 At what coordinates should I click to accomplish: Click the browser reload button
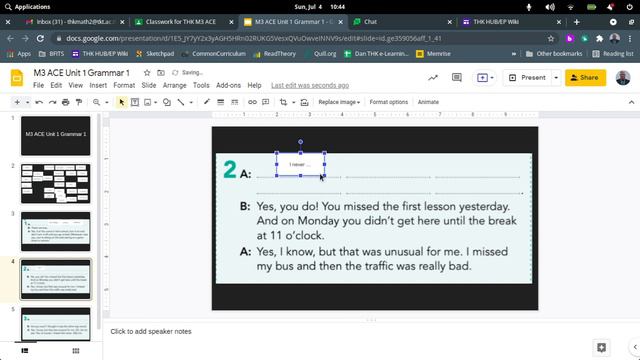[x=40, y=38]
